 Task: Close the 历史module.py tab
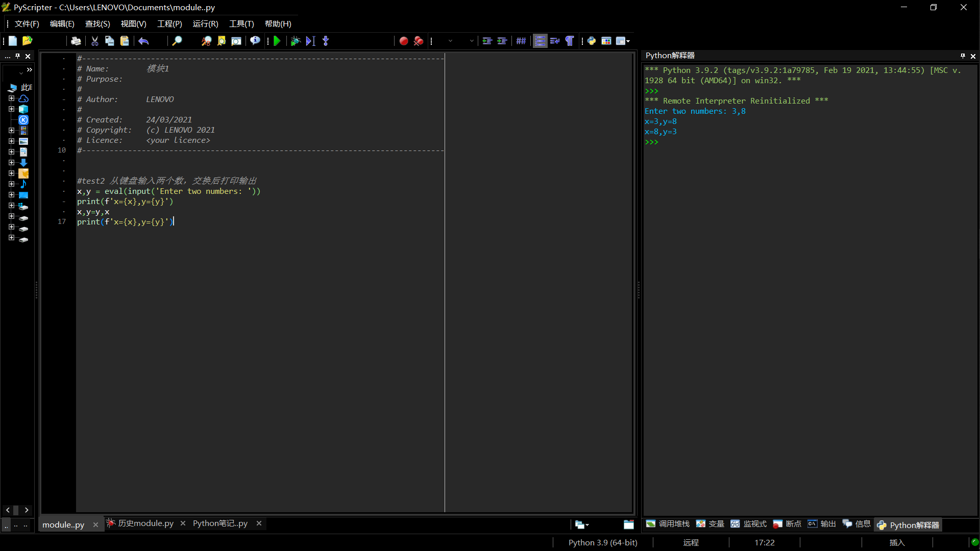point(183,523)
